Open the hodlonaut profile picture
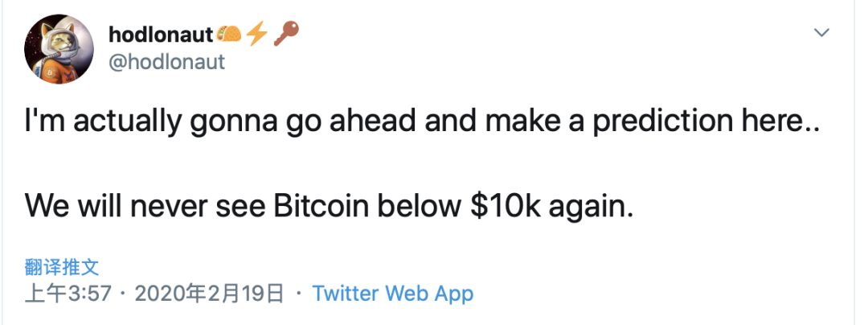This screenshot has height=325, width=868. [58, 49]
